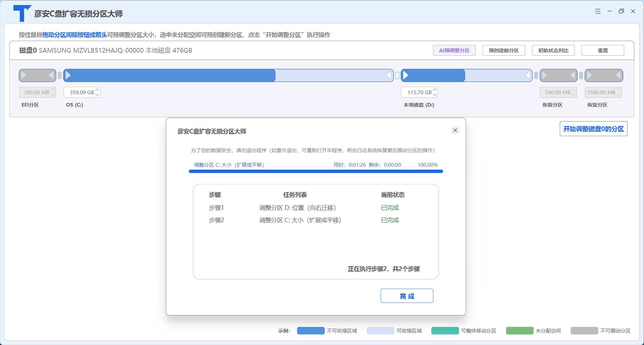Click the 当前状态 column header

[x=393, y=195]
